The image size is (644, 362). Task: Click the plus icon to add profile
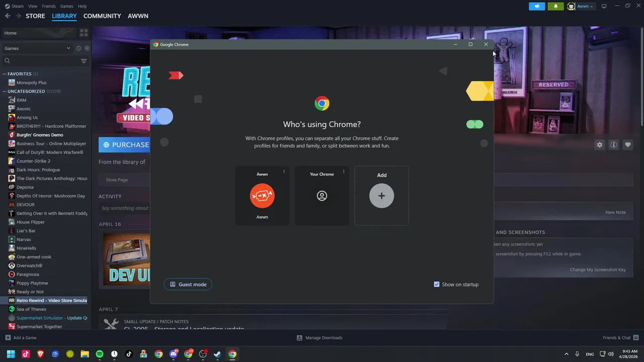pyautogui.click(x=382, y=196)
